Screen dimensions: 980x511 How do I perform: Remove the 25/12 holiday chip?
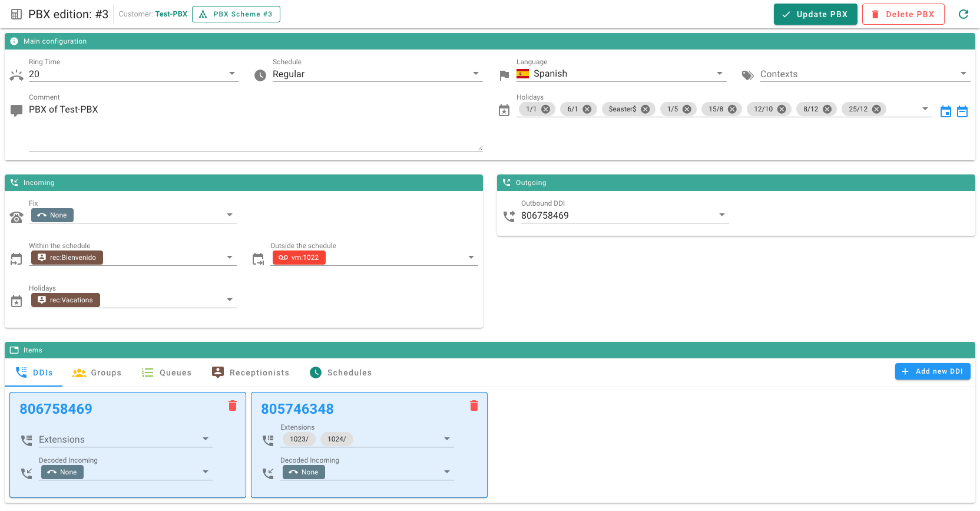click(x=876, y=109)
